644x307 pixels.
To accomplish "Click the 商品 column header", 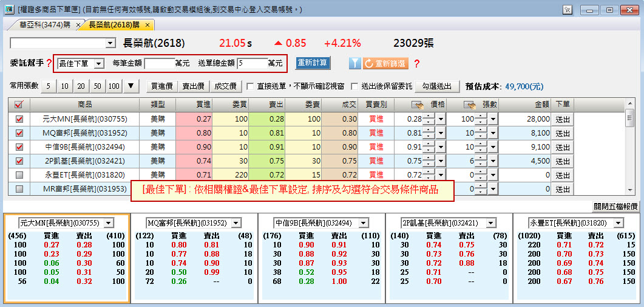I will tap(84, 105).
